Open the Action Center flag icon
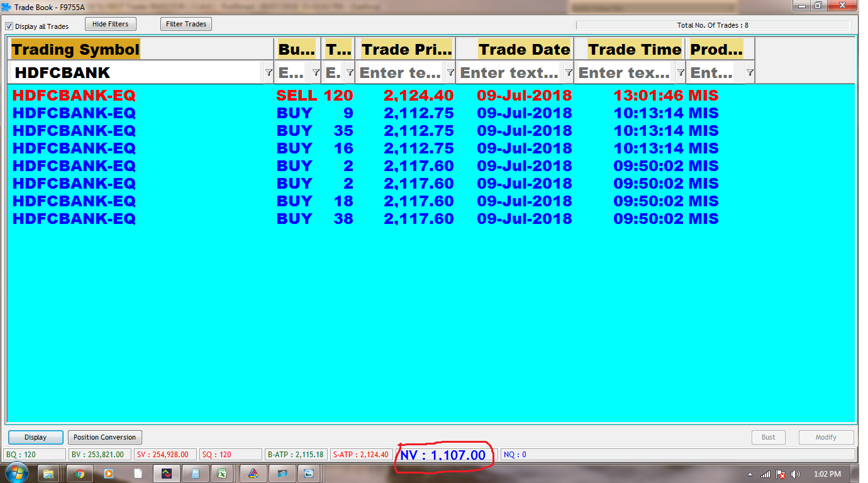This screenshot has width=868, height=483. [781, 474]
